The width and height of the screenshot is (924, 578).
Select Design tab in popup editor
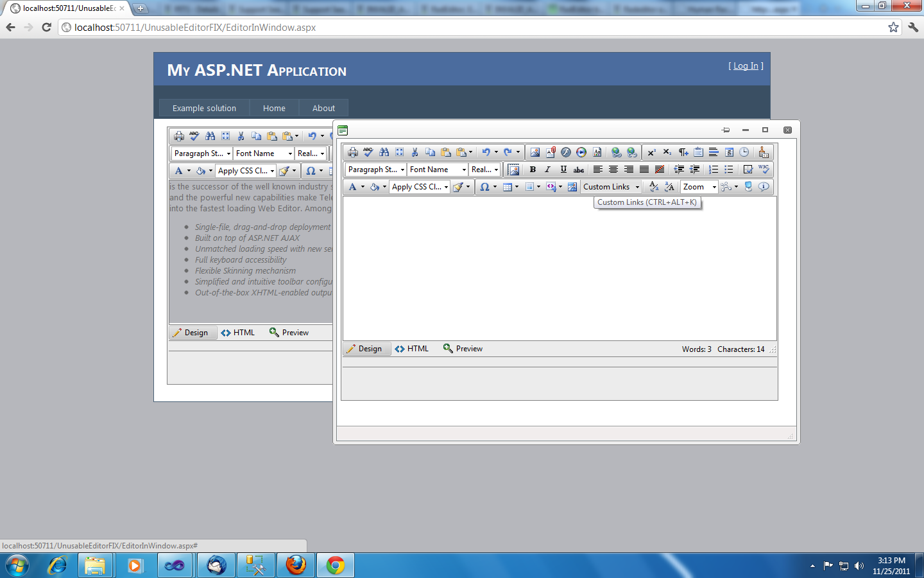pos(367,349)
